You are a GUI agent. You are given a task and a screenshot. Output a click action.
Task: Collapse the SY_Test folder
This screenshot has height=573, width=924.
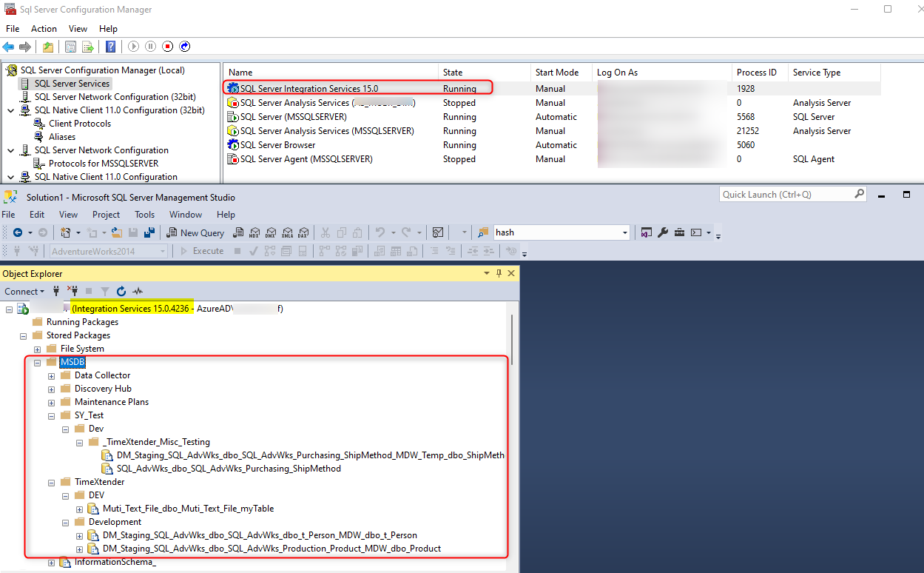tap(51, 415)
